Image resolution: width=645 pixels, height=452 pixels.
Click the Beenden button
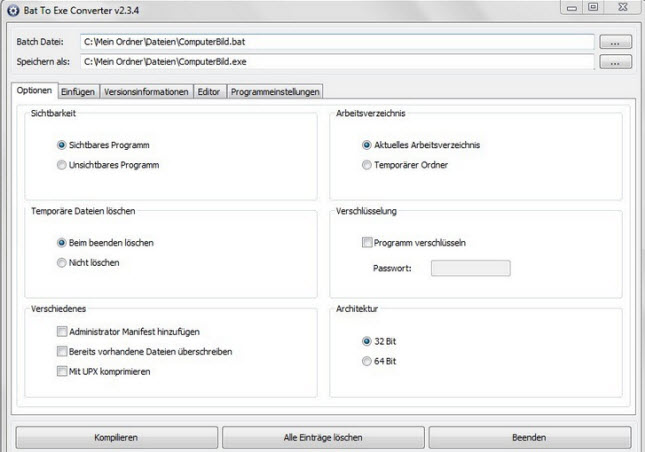(529, 438)
